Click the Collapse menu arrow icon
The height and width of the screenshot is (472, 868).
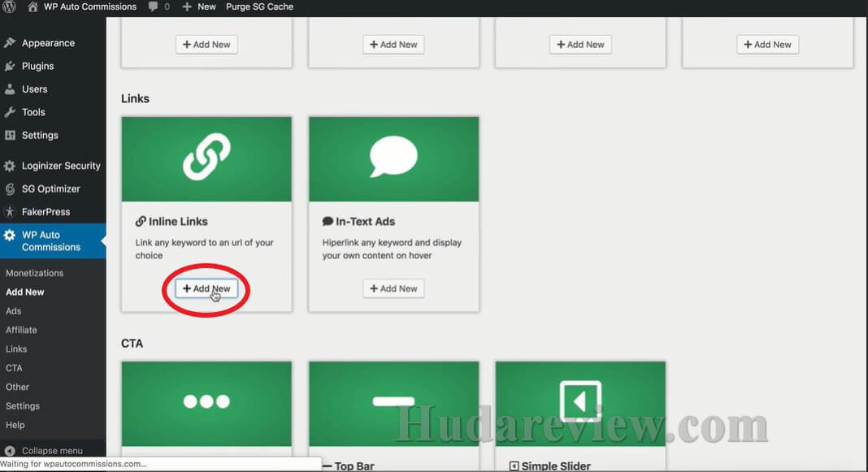tap(10, 451)
